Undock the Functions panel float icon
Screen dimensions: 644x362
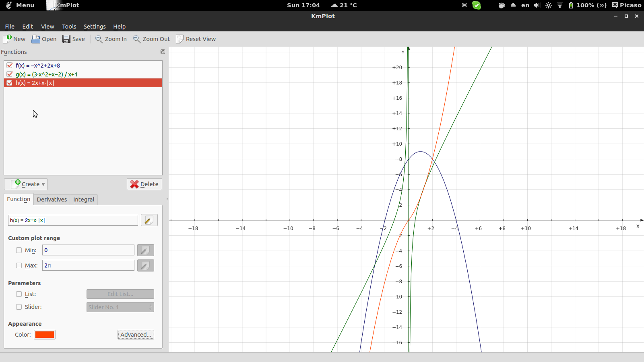(x=163, y=52)
